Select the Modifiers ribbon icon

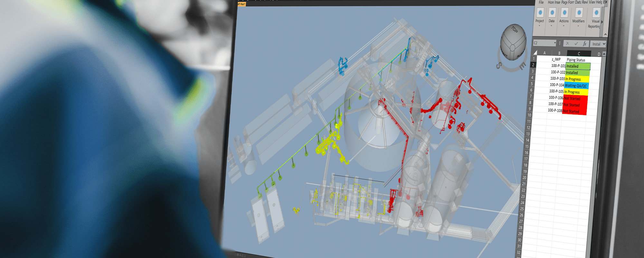click(579, 13)
